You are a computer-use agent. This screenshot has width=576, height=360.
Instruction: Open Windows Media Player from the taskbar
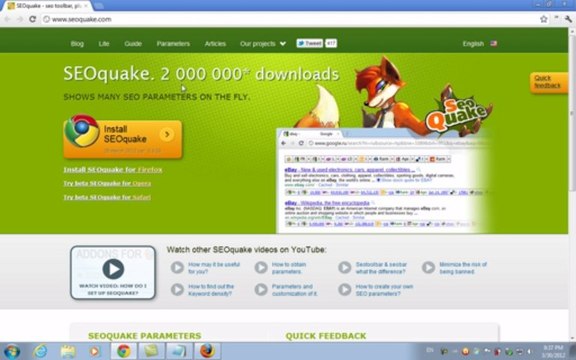tap(95, 351)
